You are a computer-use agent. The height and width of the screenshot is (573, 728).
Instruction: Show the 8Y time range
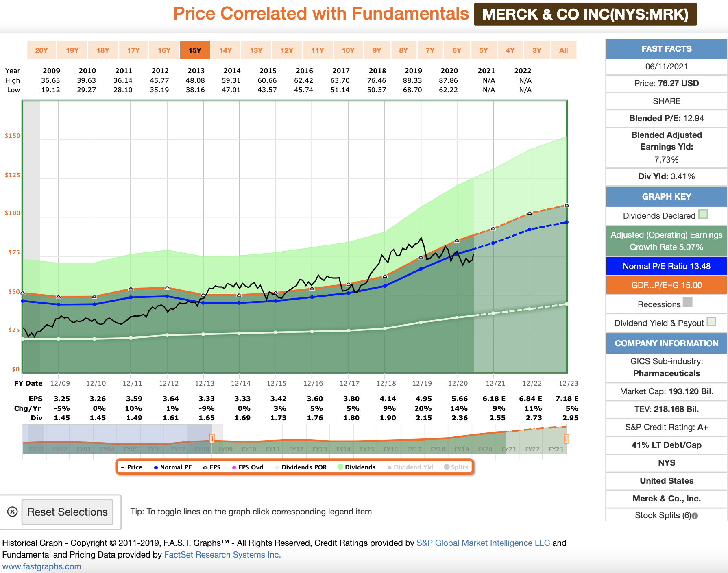click(x=403, y=50)
